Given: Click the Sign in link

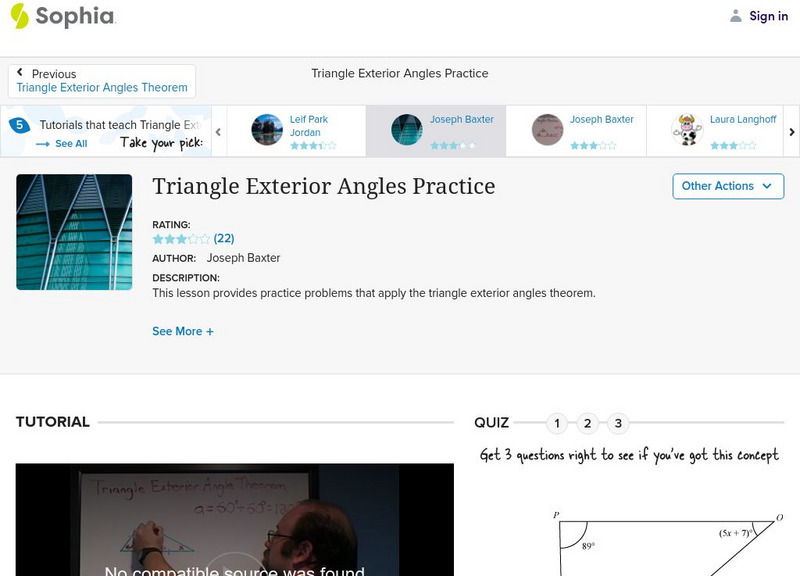Looking at the screenshot, I should [768, 16].
